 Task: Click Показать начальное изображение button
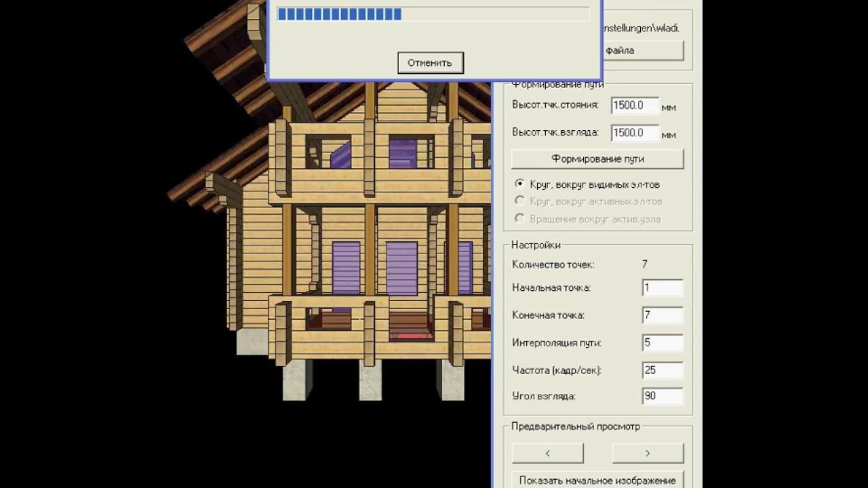pyautogui.click(x=597, y=479)
